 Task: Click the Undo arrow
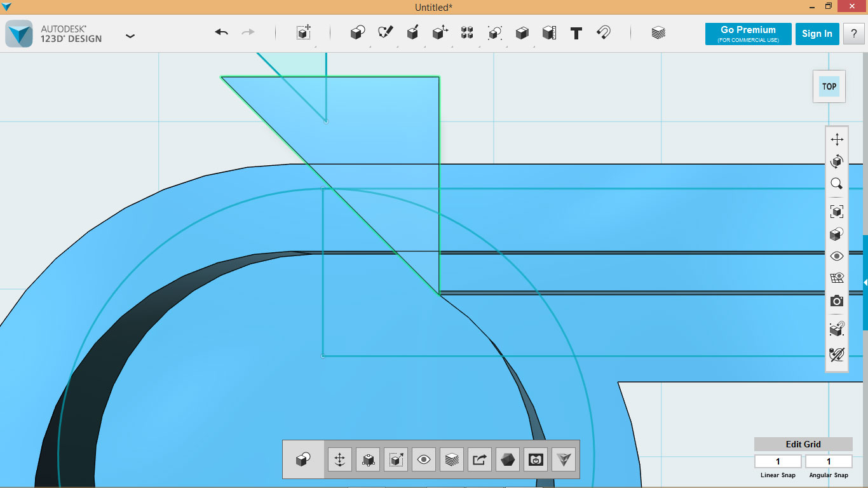click(x=220, y=32)
